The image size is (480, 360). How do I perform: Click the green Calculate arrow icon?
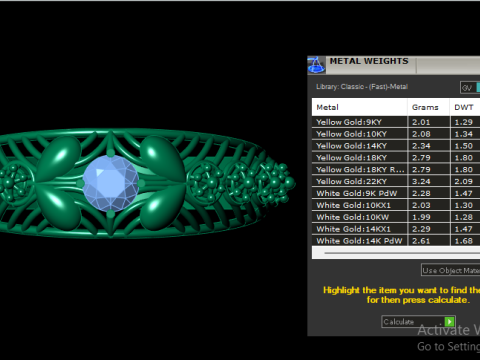[449, 322]
